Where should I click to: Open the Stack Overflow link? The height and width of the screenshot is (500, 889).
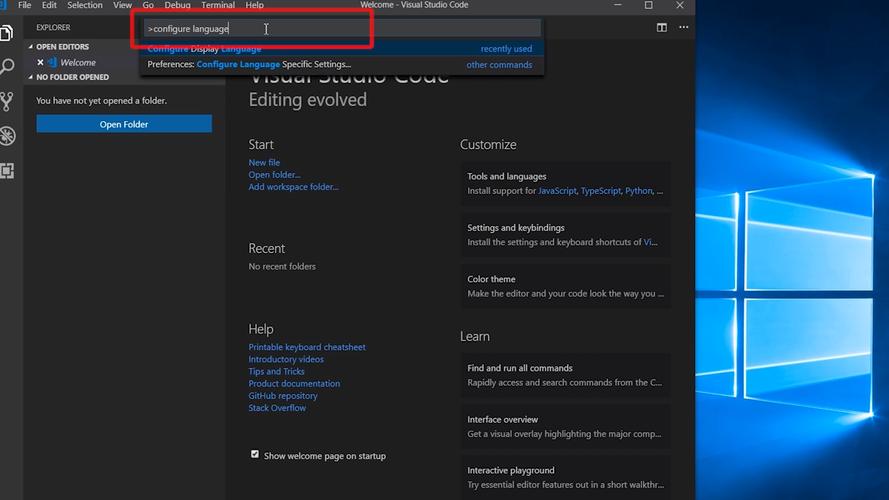[277, 408]
